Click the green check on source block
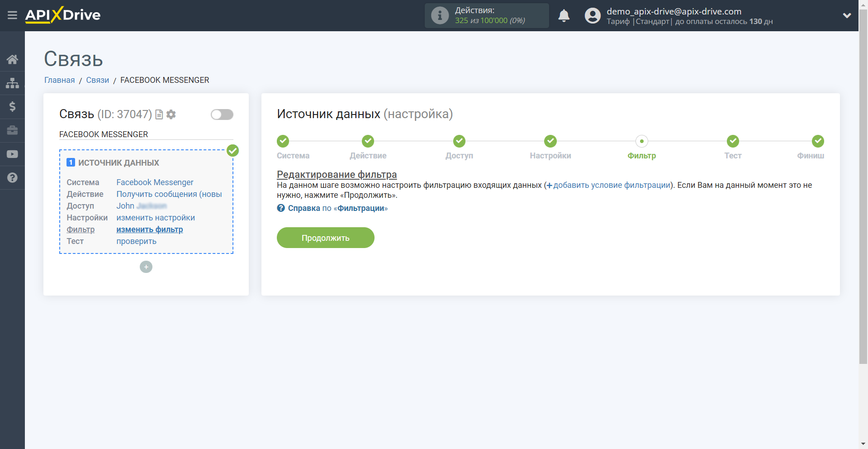The height and width of the screenshot is (449, 868). pyautogui.click(x=233, y=151)
